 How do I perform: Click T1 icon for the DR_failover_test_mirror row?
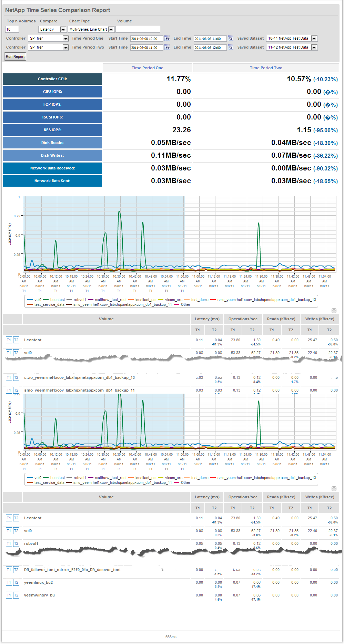tap(9, 570)
